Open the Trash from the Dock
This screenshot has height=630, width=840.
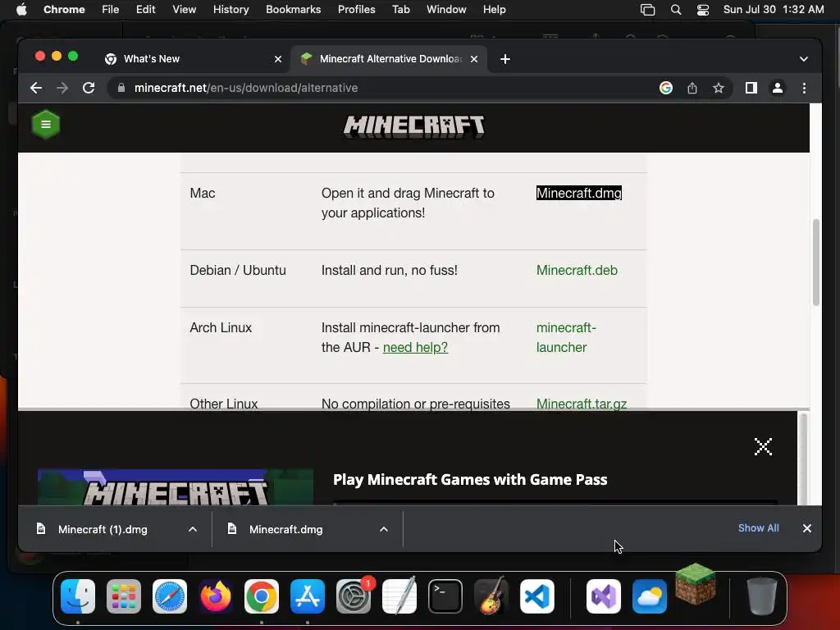(761, 596)
